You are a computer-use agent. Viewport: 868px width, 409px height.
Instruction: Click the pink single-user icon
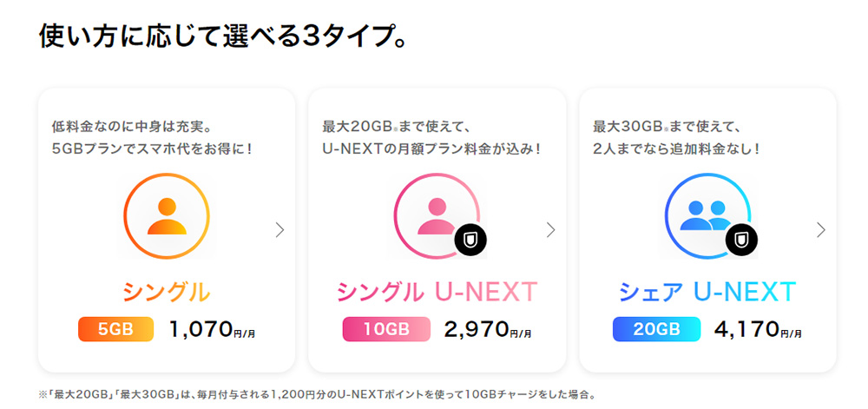pos(437,214)
